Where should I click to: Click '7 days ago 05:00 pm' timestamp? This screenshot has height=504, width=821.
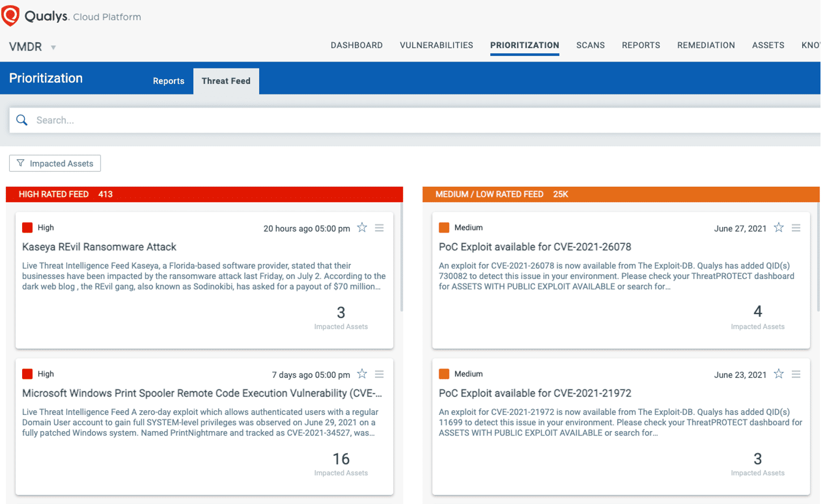pyautogui.click(x=311, y=375)
